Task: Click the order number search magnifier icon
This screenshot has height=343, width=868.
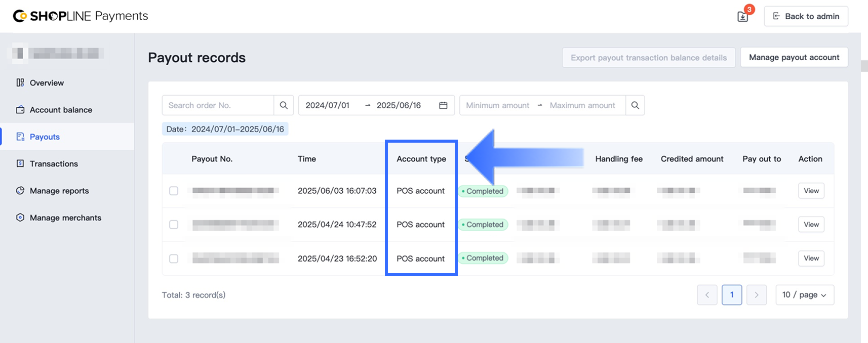Action: pos(284,105)
